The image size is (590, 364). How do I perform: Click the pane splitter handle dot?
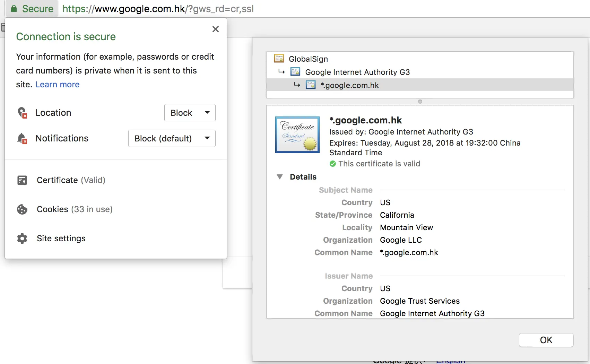click(x=420, y=102)
